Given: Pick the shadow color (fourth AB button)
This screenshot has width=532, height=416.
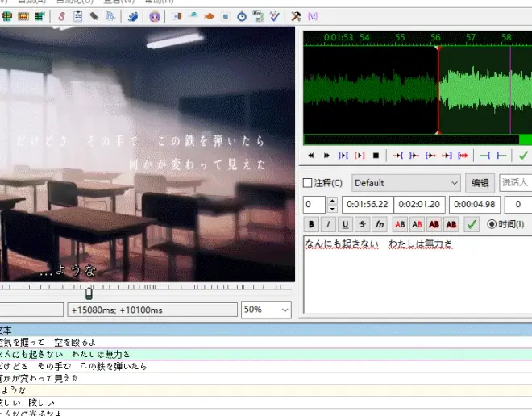Looking at the screenshot, I should coord(451,224).
